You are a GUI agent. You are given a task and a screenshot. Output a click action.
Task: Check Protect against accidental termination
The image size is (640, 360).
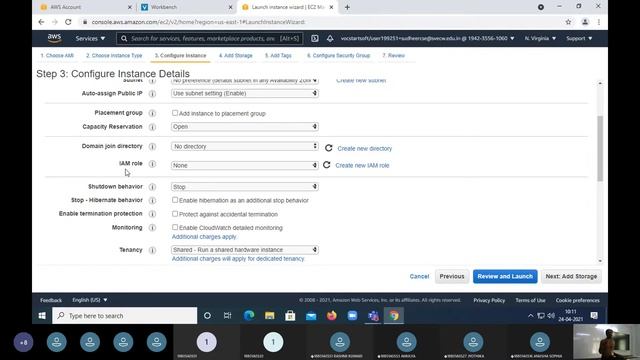pyautogui.click(x=175, y=213)
